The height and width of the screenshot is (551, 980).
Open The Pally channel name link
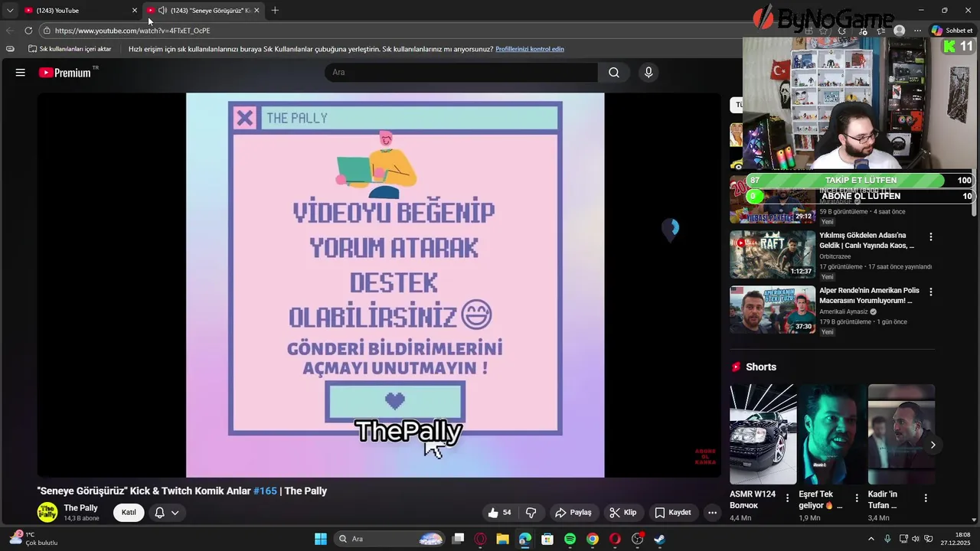pyautogui.click(x=80, y=508)
